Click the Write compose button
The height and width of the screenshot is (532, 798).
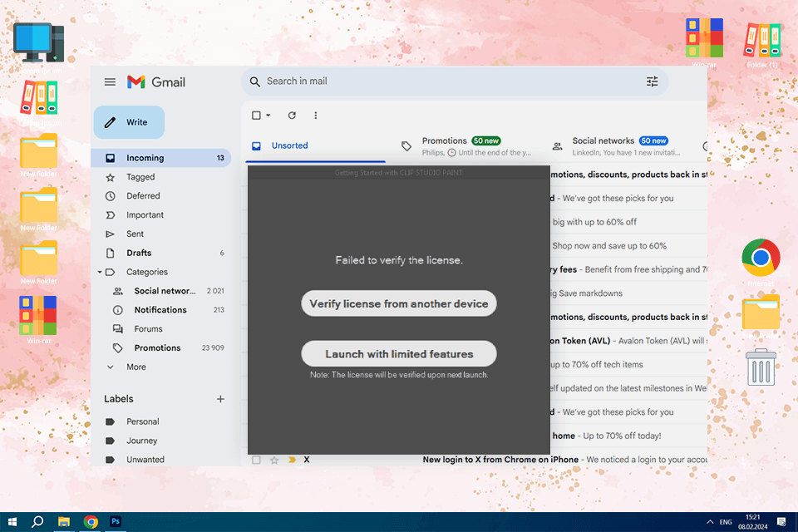pyautogui.click(x=130, y=122)
